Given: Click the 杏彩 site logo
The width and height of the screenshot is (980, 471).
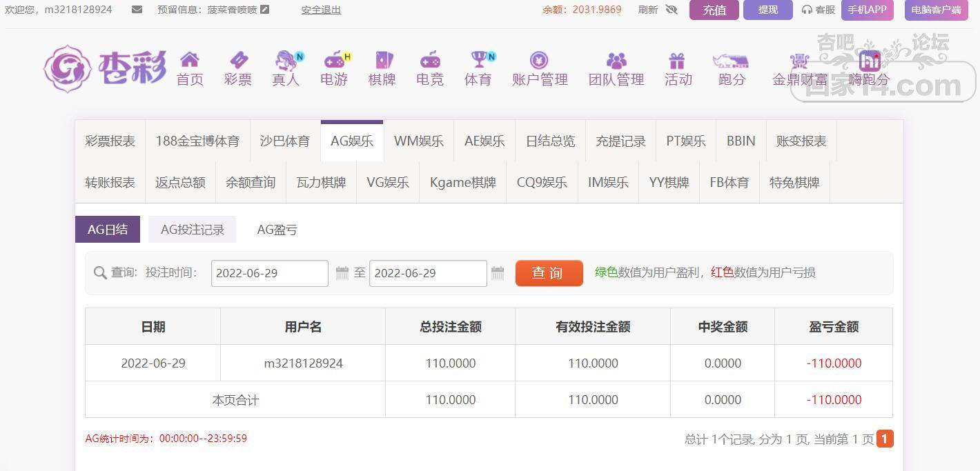Looking at the screenshot, I should [106, 68].
